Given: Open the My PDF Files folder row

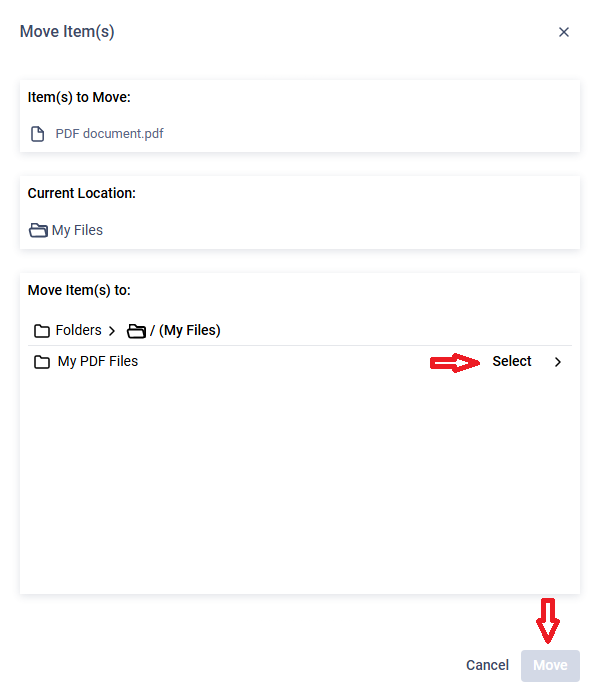Looking at the screenshot, I should (300, 361).
